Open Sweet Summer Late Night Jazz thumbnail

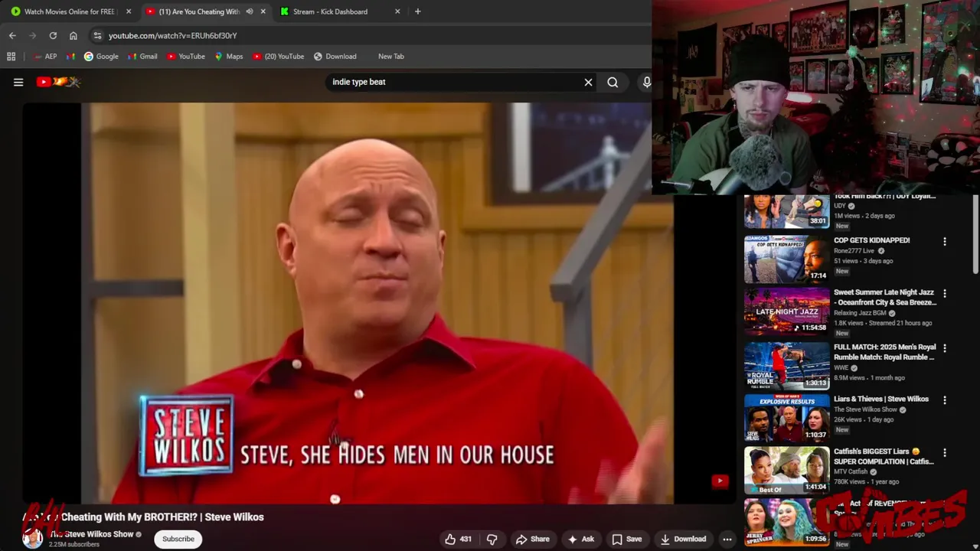point(787,311)
